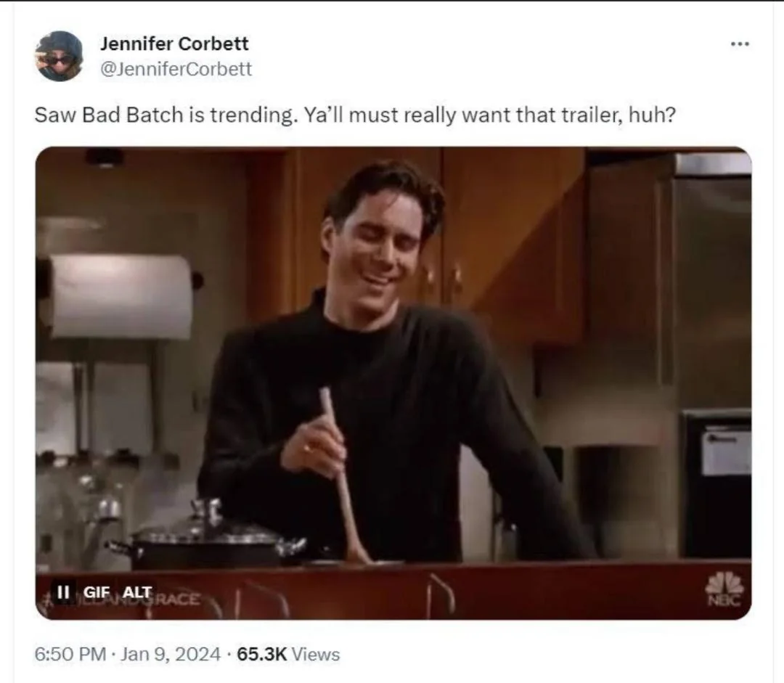Open the GIF media in full view
This screenshot has width=784, height=683.
click(x=393, y=383)
